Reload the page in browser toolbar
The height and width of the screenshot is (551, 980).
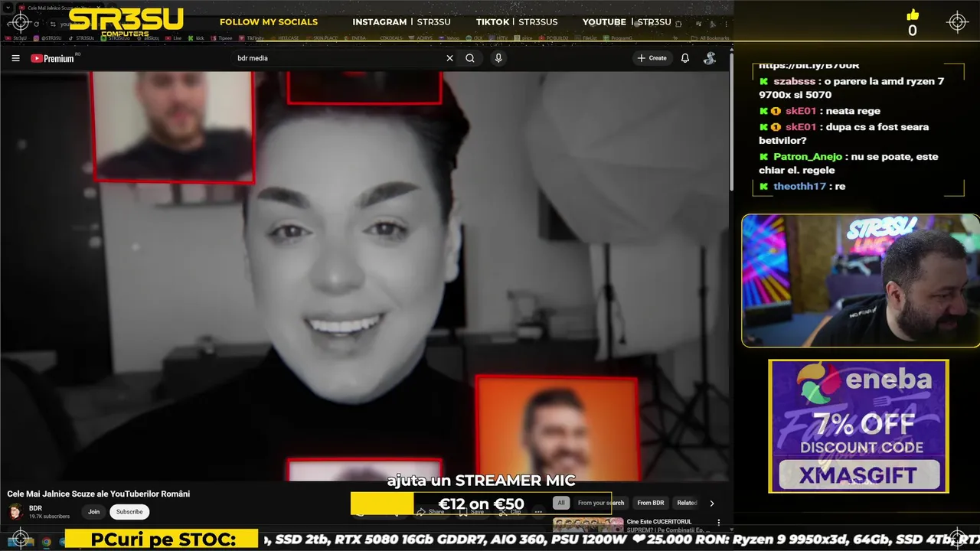(x=36, y=24)
